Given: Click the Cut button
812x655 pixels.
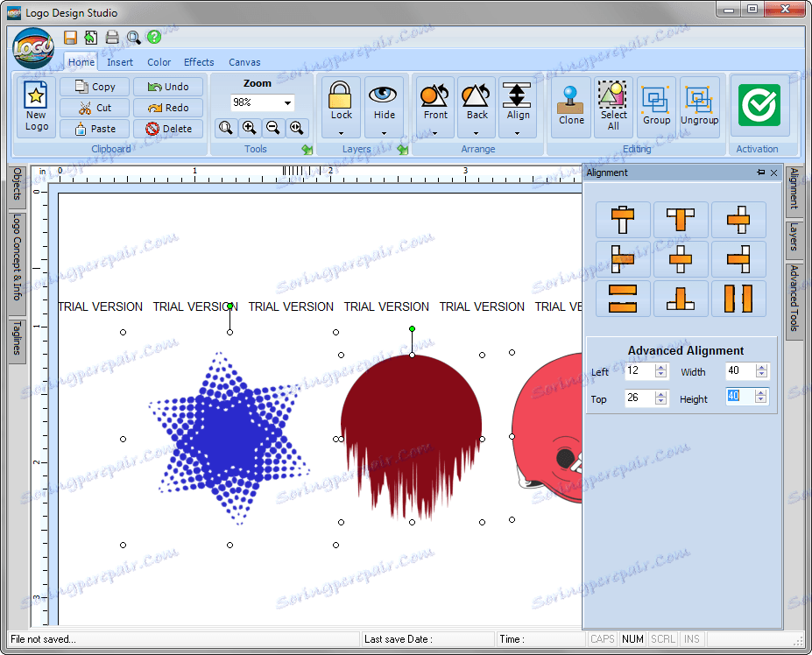Looking at the screenshot, I should tap(95, 108).
